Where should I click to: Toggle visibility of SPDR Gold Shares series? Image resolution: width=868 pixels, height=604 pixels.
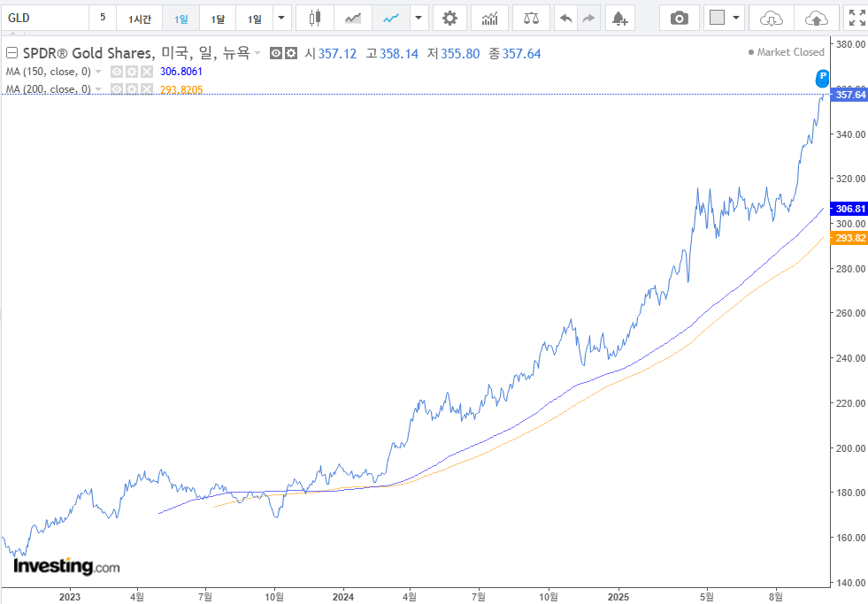coord(276,53)
